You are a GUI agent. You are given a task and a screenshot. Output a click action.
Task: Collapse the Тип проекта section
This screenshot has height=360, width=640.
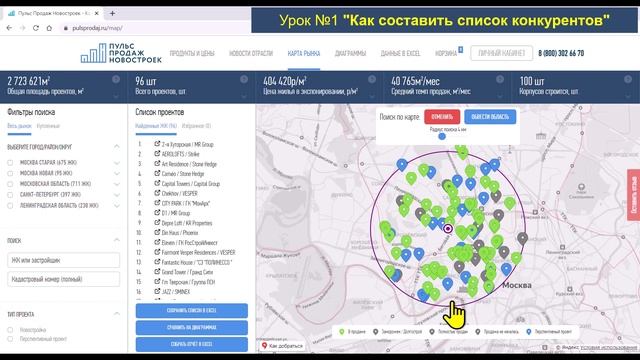pos(117,313)
